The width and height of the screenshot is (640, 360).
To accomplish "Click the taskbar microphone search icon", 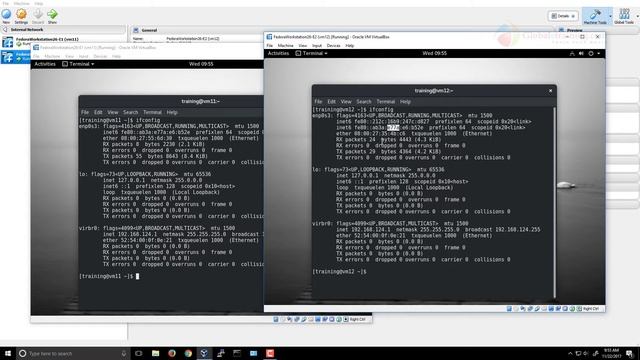I will [123, 353].
